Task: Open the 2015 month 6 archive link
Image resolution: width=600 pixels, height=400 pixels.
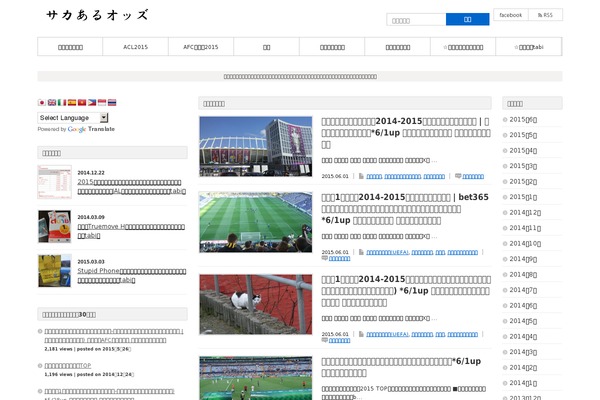Action: pyautogui.click(x=523, y=119)
